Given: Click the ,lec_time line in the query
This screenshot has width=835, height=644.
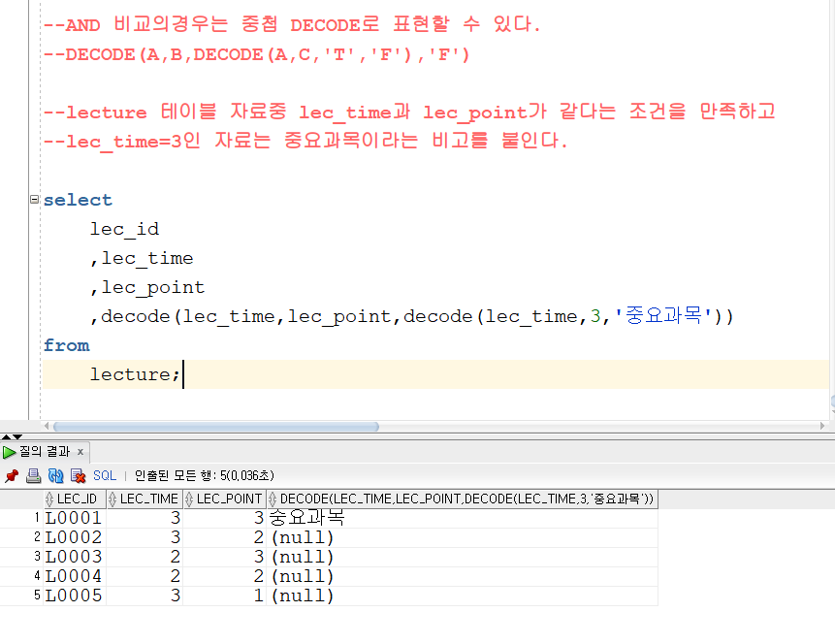Looking at the screenshot, I should click(142, 258).
